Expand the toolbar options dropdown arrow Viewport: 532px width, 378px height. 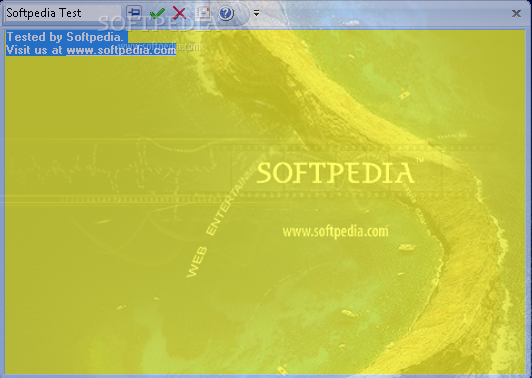tap(256, 13)
